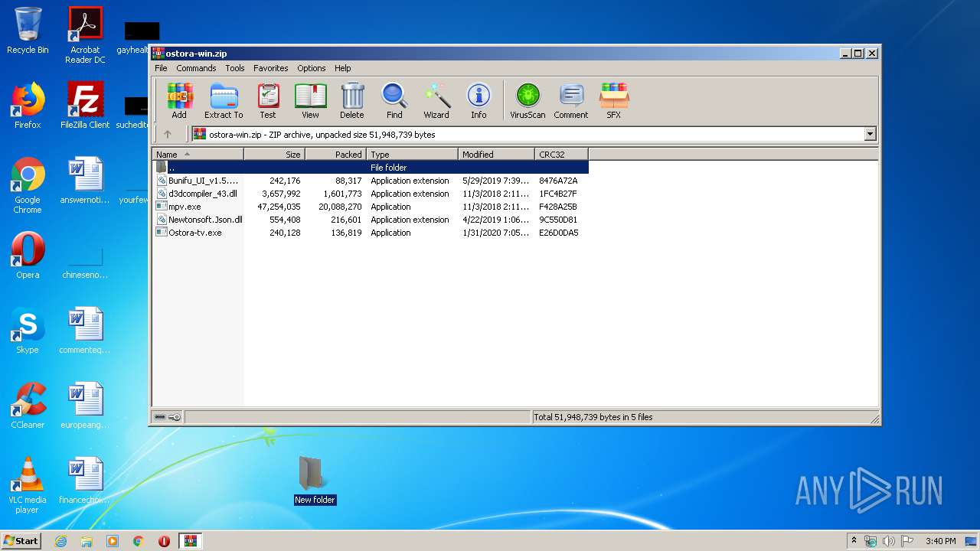Open Skype desktop icon
Viewport: 980px width, 551px height.
28,331
